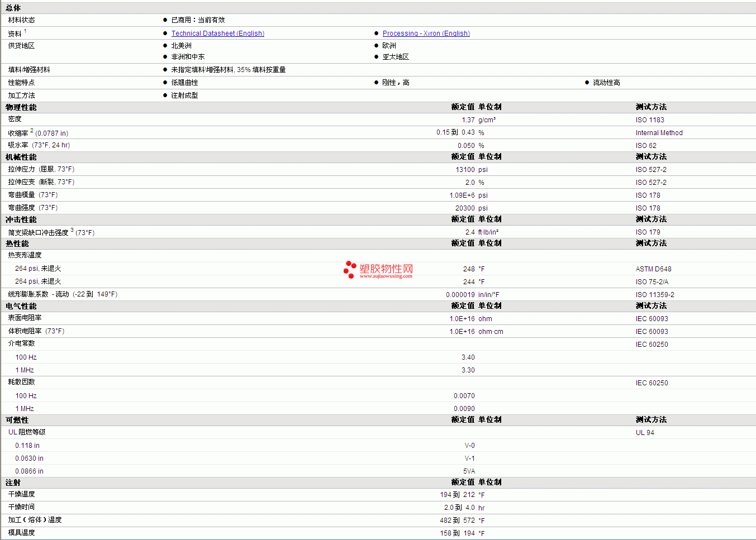Select the V-1 flame rating

[x=470, y=458]
